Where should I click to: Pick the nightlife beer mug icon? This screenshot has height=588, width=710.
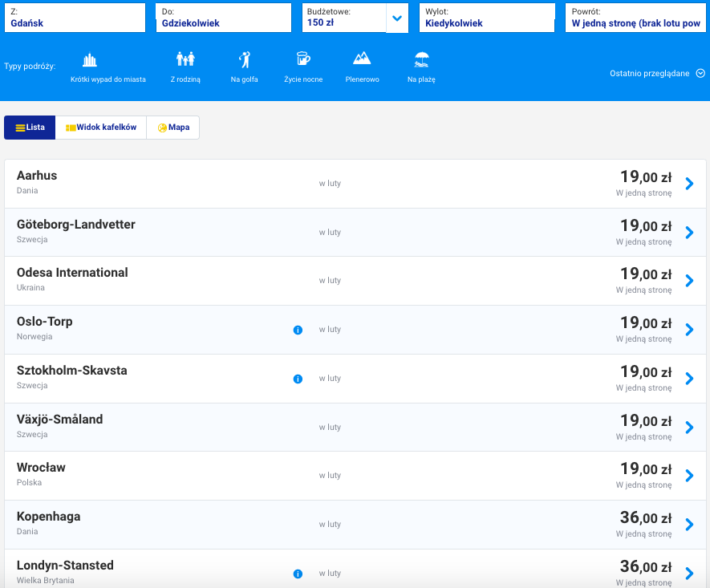click(302, 60)
